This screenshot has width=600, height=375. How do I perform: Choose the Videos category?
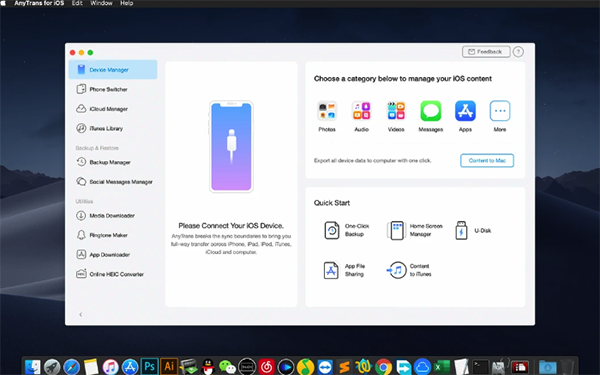click(x=396, y=116)
